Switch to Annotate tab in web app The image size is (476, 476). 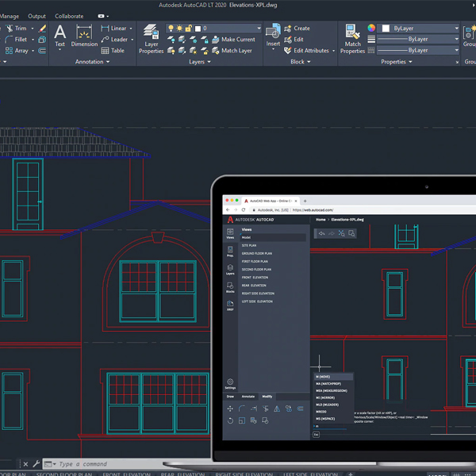[x=248, y=397]
